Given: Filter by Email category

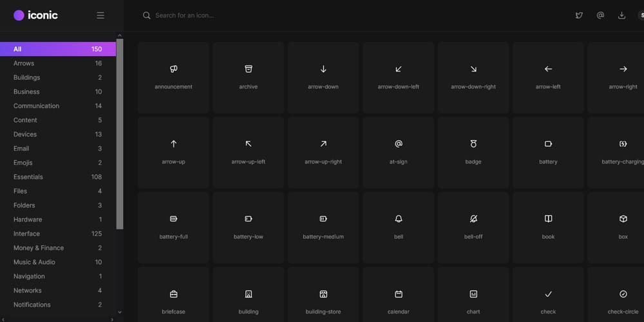Looking at the screenshot, I should pos(58,148).
